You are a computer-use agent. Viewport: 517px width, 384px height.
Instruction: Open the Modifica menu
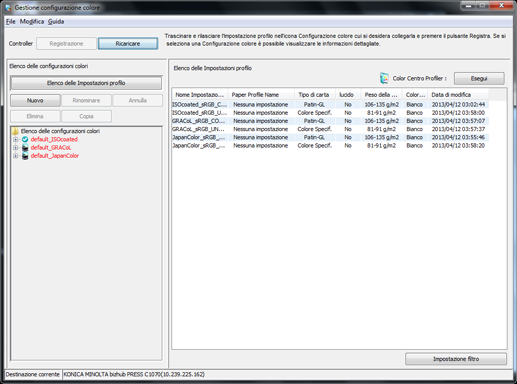coord(32,21)
